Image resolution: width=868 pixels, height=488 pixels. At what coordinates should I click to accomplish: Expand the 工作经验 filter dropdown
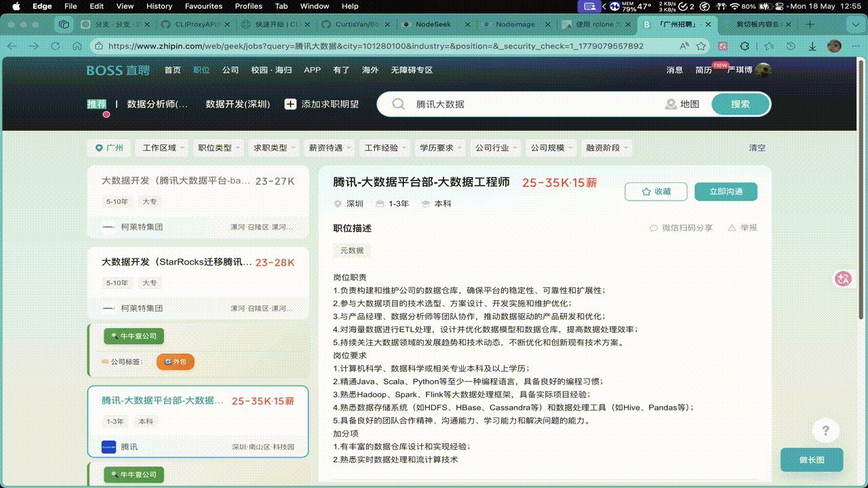pyautogui.click(x=385, y=148)
